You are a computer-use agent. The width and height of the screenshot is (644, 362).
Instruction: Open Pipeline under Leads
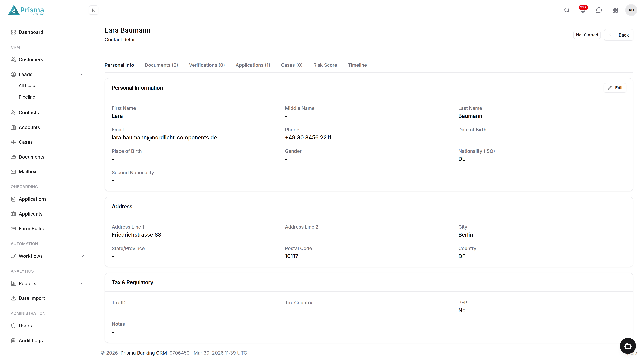point(27,97)
